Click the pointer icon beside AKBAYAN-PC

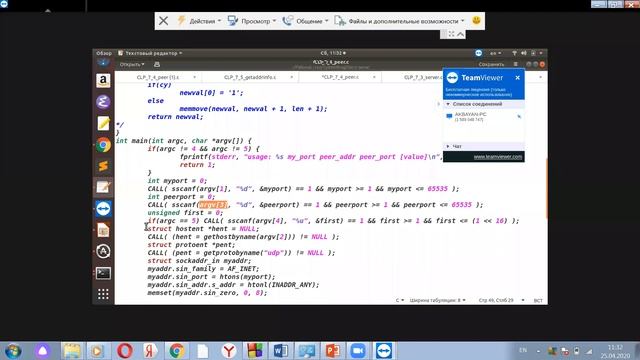coord(519,116)
